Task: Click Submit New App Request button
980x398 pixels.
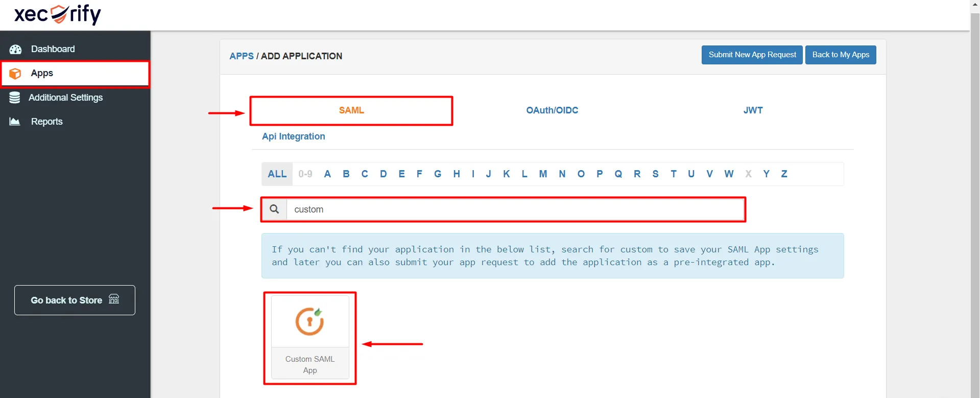Action: point(752,55)
